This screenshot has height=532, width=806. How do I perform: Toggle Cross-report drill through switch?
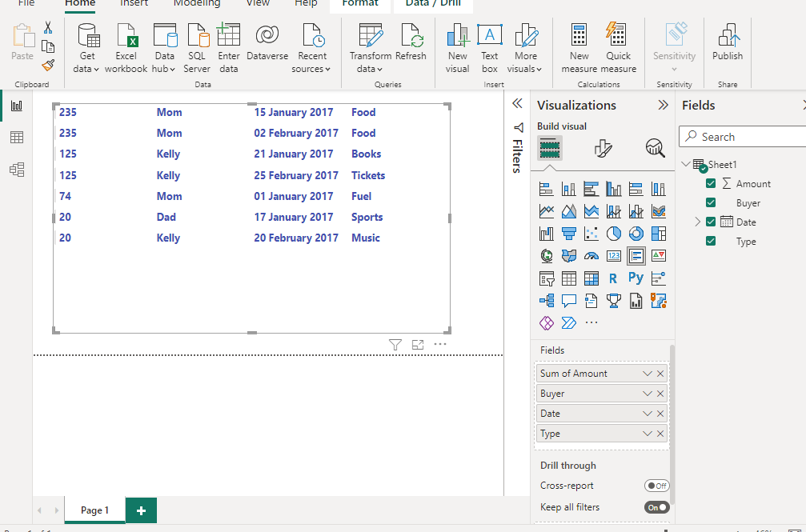point(657,486)
